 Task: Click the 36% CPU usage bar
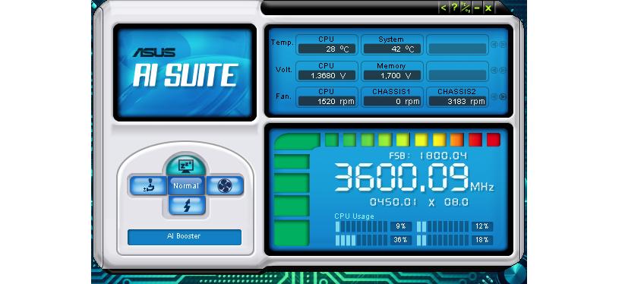374,240
